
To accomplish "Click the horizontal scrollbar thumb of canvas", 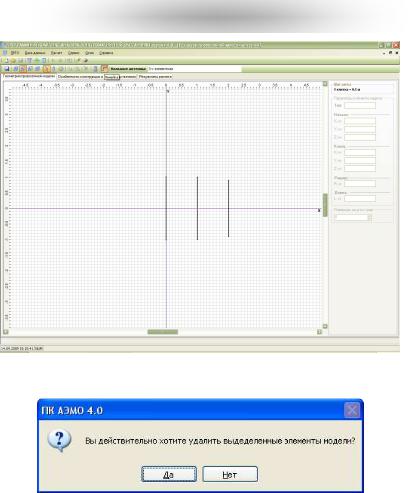I will [x=163, y=332].
